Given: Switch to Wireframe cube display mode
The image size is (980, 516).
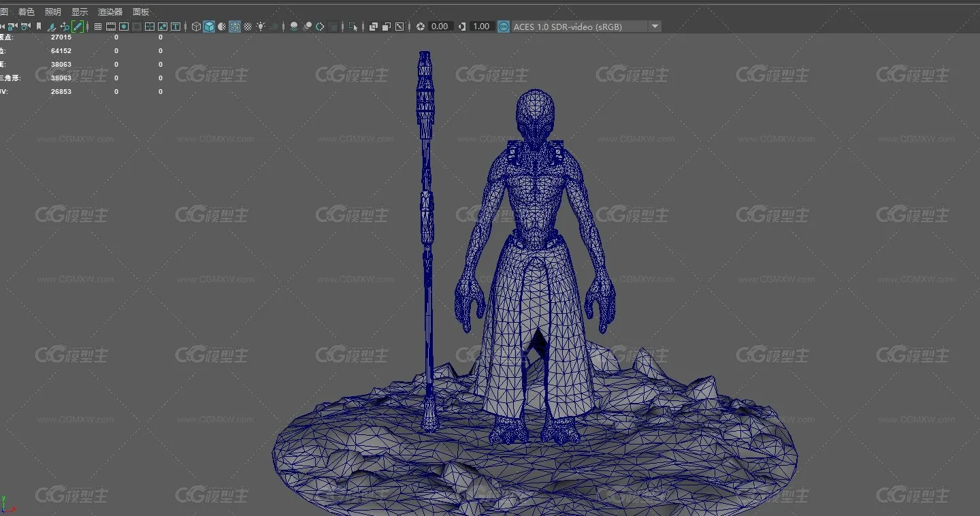Looking at the screenshot, I should [196, 27].
